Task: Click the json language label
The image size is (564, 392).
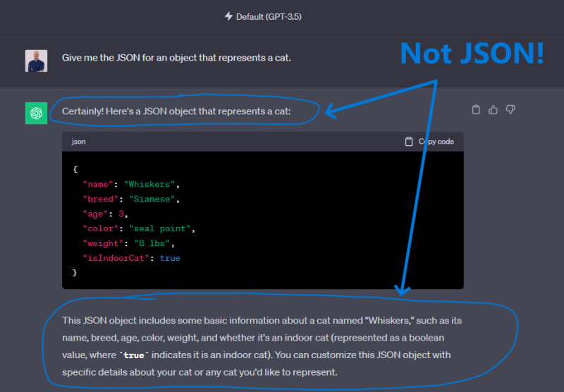Action: [79, 142]
